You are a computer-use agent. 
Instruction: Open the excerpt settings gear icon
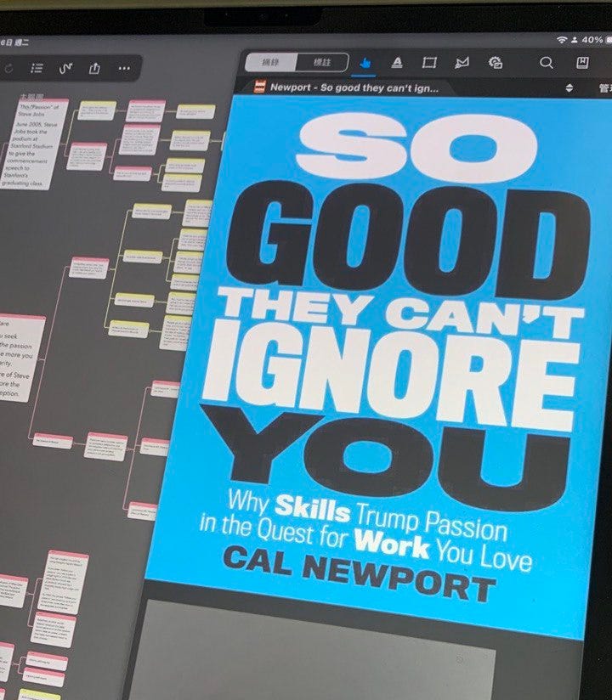(496, 63)
